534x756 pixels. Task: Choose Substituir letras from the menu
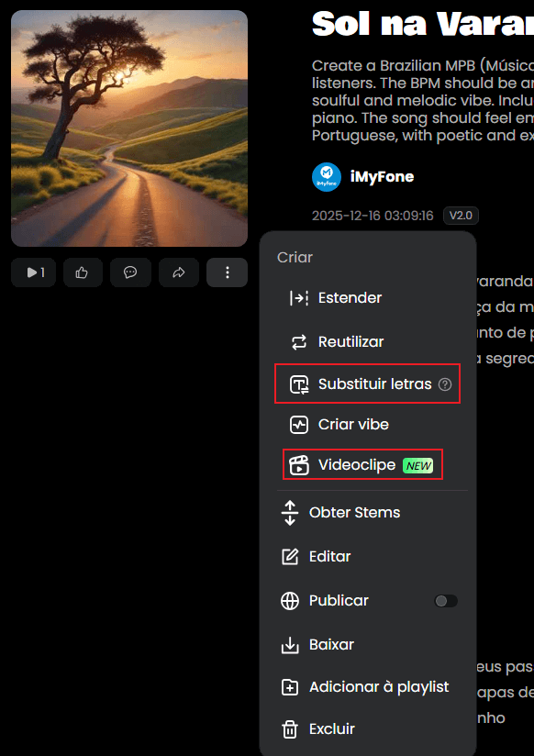pyautogui.click(x=365, y=384)
